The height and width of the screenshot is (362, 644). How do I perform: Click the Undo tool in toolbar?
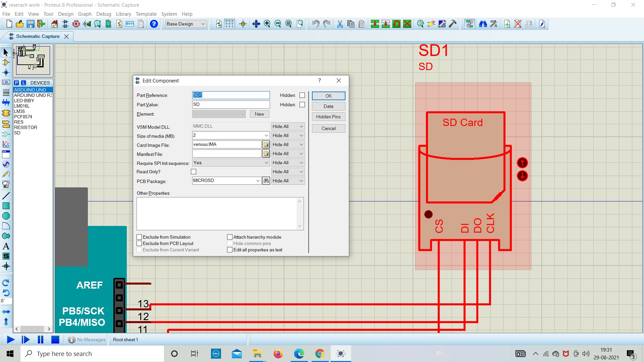(315, 24)
